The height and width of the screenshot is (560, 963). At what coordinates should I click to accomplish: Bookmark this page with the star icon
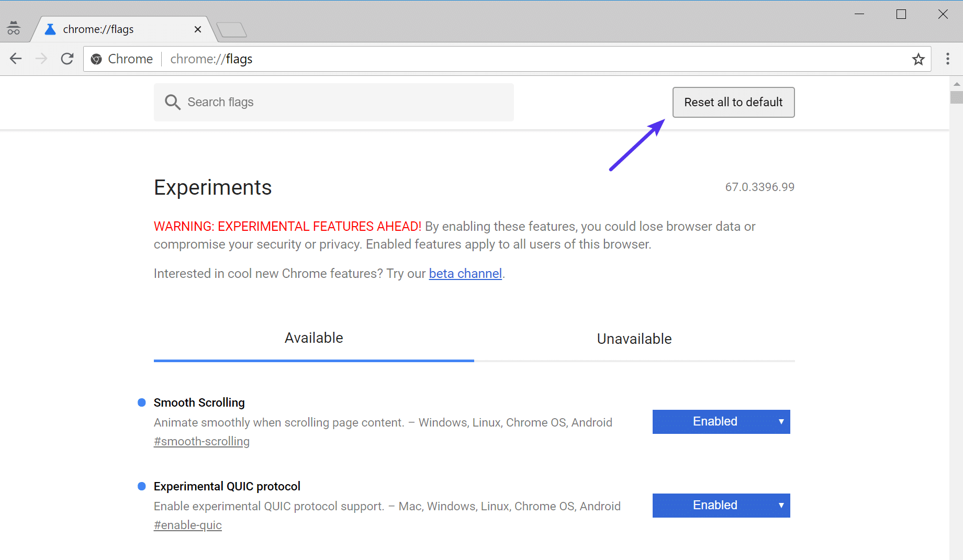point(919,59)
